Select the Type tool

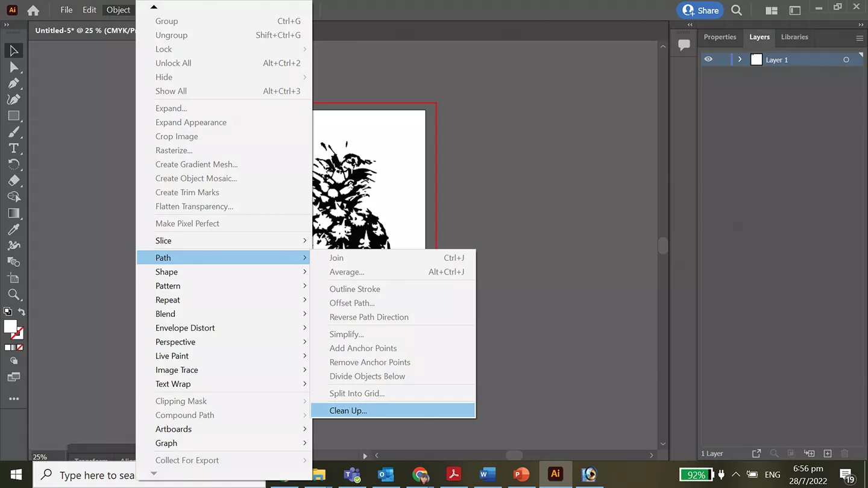point(14,148)
